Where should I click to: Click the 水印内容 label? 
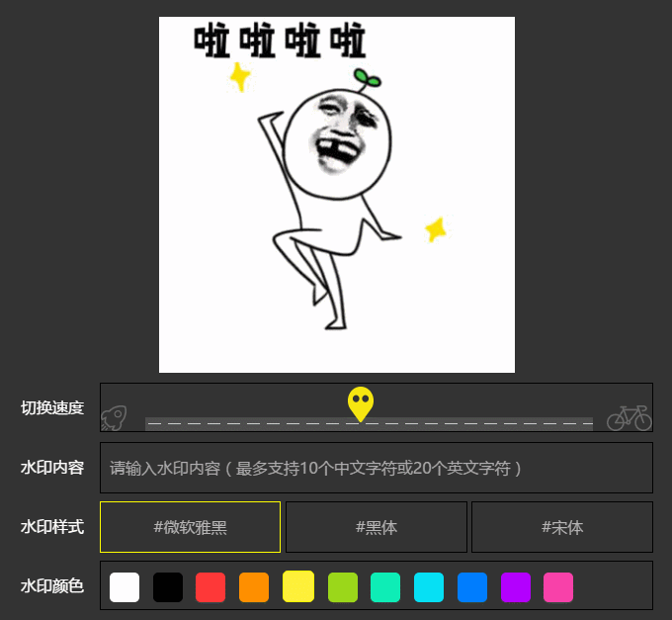[51, 468]
